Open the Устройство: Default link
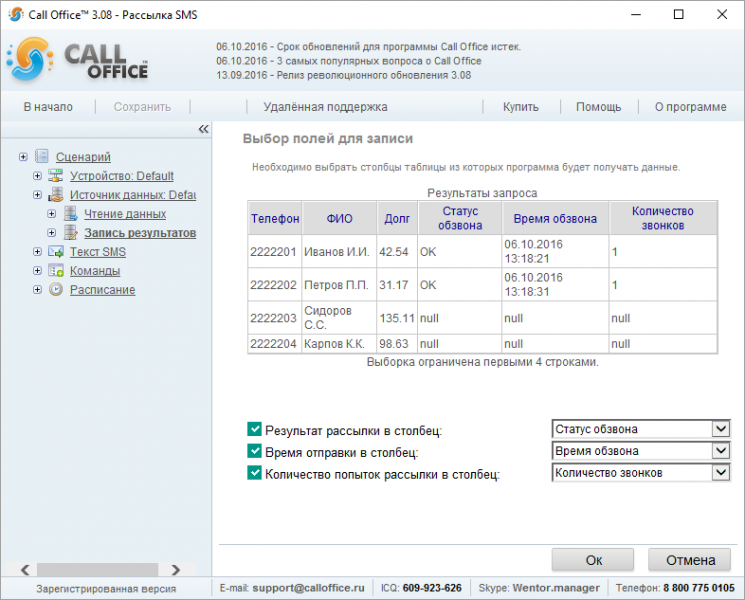This screenshot has width=745, height=600. pyautogui.click(x=122, y=176)
